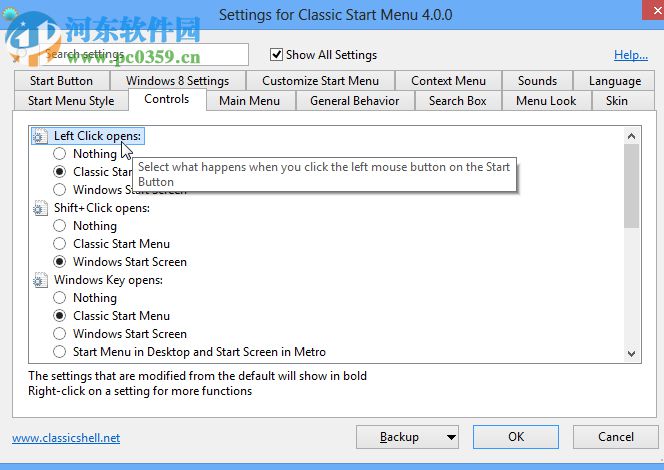This screenshot has width=664, height=470.
Task: Select Windows Start Screen under Left Click opens
Action: (59, 190)
